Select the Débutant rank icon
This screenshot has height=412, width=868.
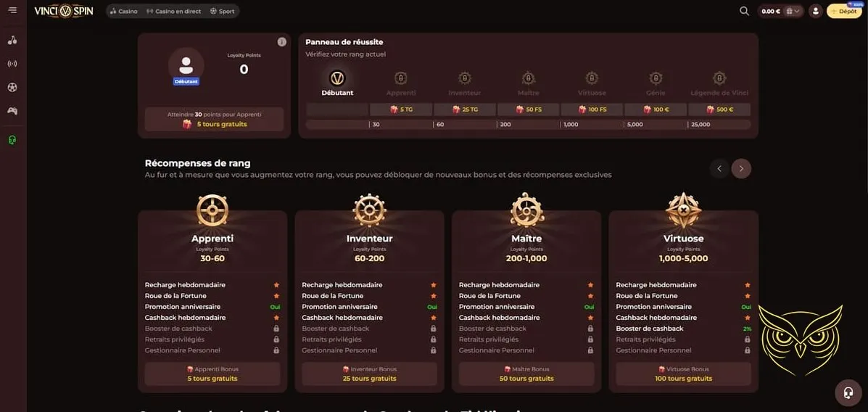tap(337, 78)
